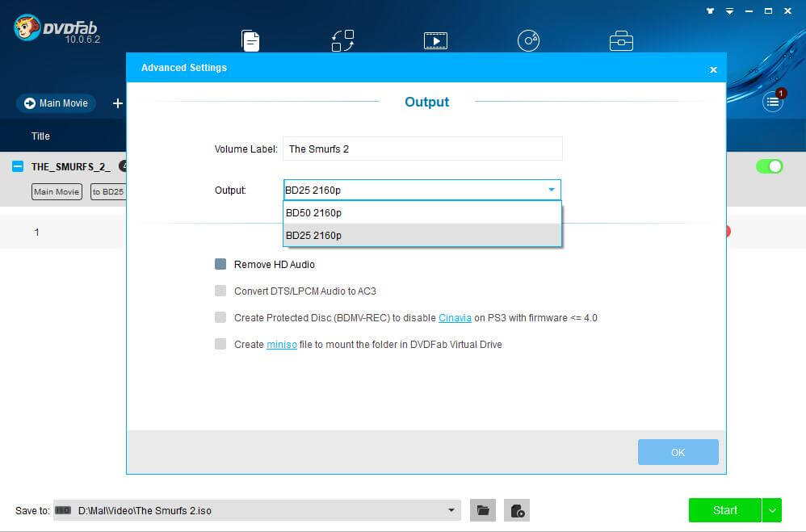Open the Video Converter module icon
This screenshot has height=532, width=806.
pyautogui.click(x=435, y=40)
